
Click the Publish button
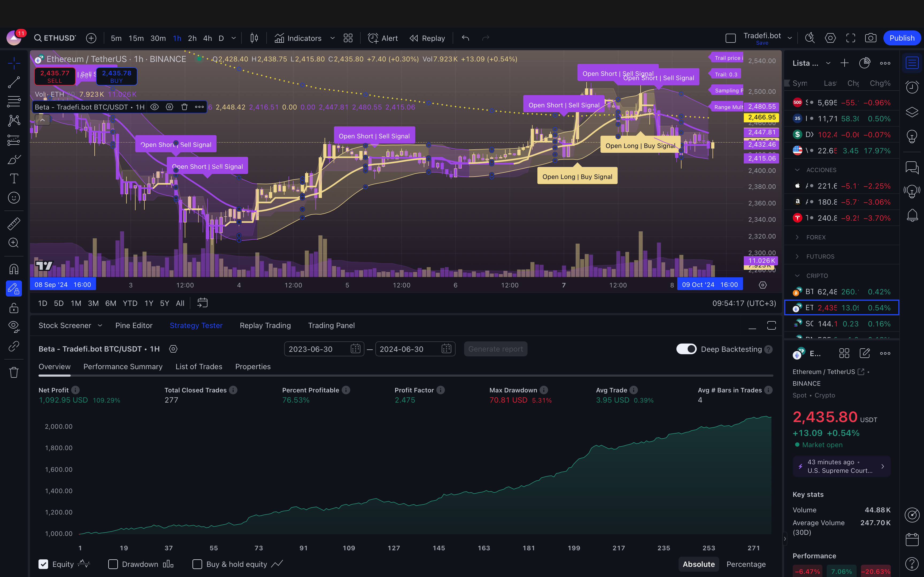click(x=902, y=38)
